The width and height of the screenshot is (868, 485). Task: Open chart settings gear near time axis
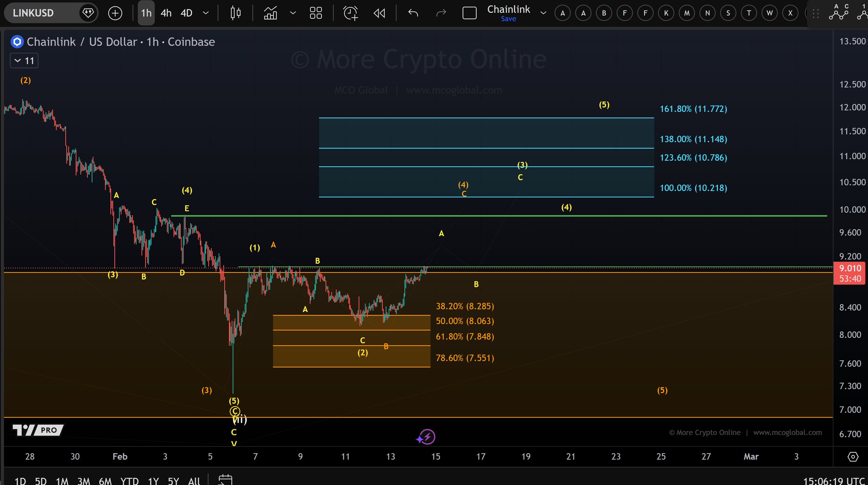853,457
